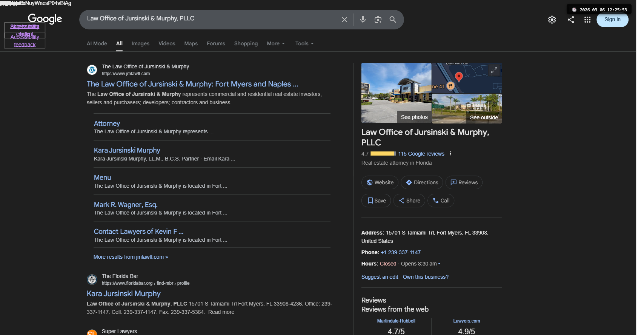The width and height of the screenshot is (644, 335).
Task: Open Martindale-Hubbell reviews link
Action: coord(396,321)
